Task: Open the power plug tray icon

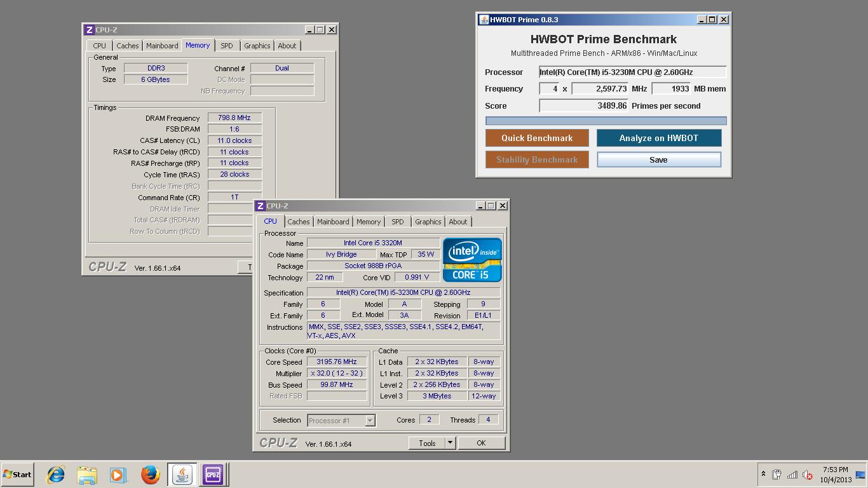Action: click(x=776, y=475)
